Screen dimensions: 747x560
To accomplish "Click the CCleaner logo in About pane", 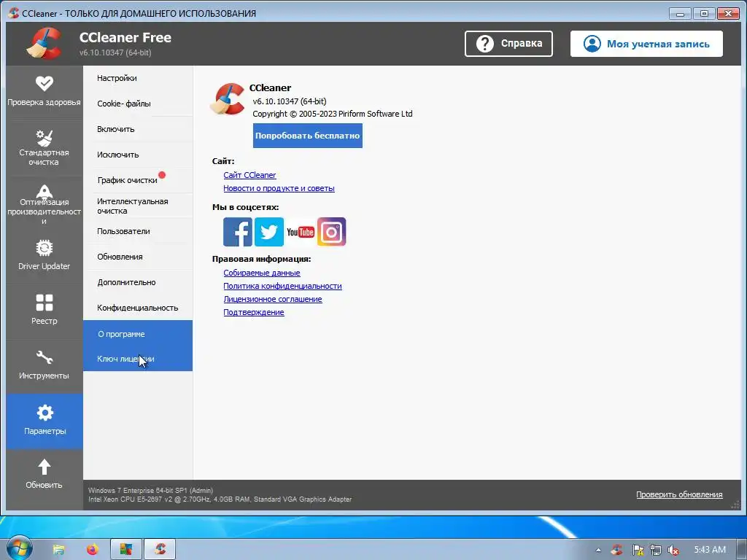I will [228, 99].
